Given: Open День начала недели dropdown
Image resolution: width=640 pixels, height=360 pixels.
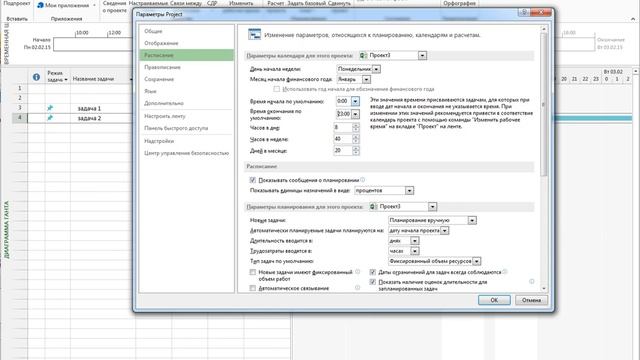Looking at the screenshot, I should 376,69.
